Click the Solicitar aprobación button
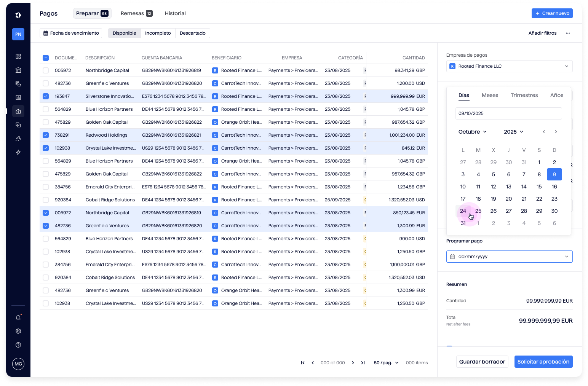The width and height of the screenshot is (588, 386). (543, 362)
